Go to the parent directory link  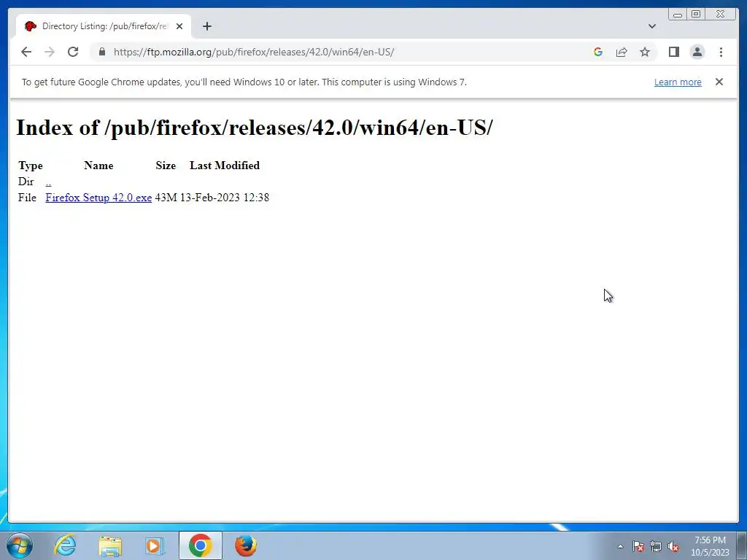(48, 182)
